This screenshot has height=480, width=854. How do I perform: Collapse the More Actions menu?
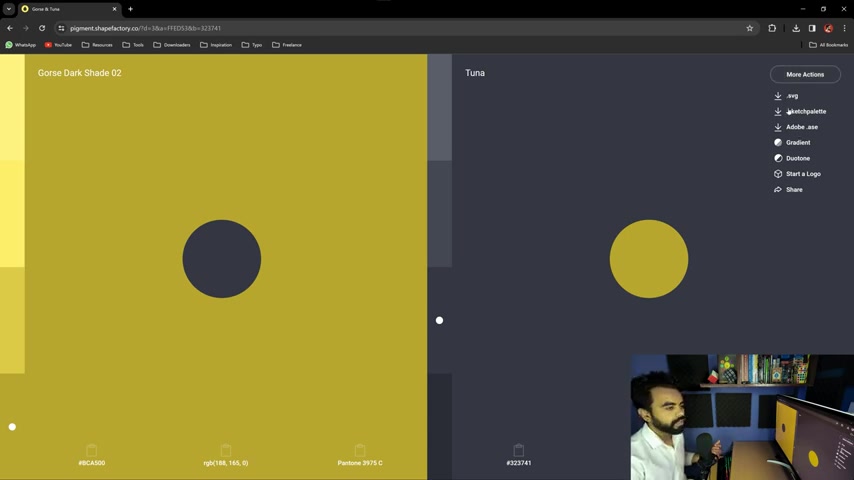coord(805,75)
